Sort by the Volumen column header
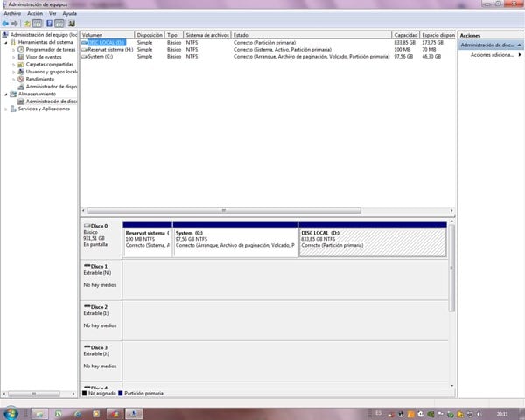 click(x=107, y=35)
